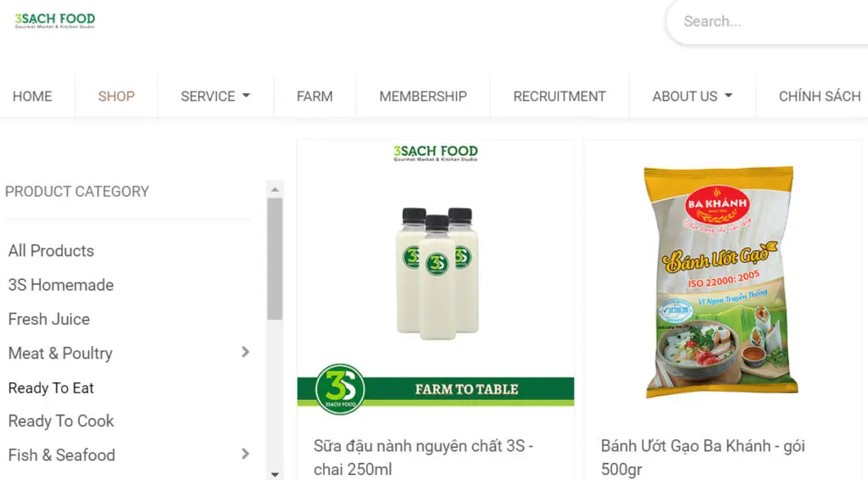This screenshot has height=480, width=868.
Task: Open the Ready To Cook category
Action: [61, 421]
